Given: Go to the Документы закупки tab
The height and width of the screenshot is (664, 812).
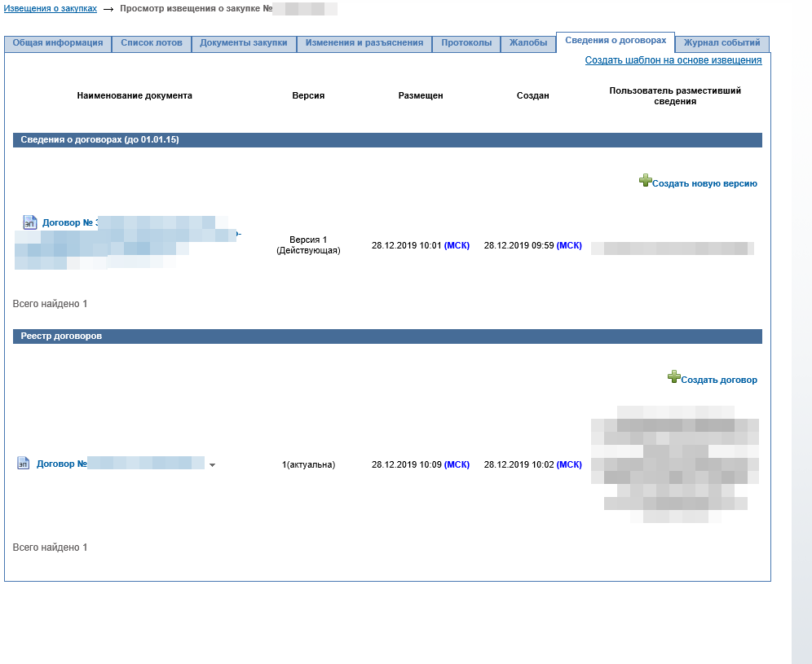Looking at the screenshot, I should pyautogui.click(x=244, y=43).
